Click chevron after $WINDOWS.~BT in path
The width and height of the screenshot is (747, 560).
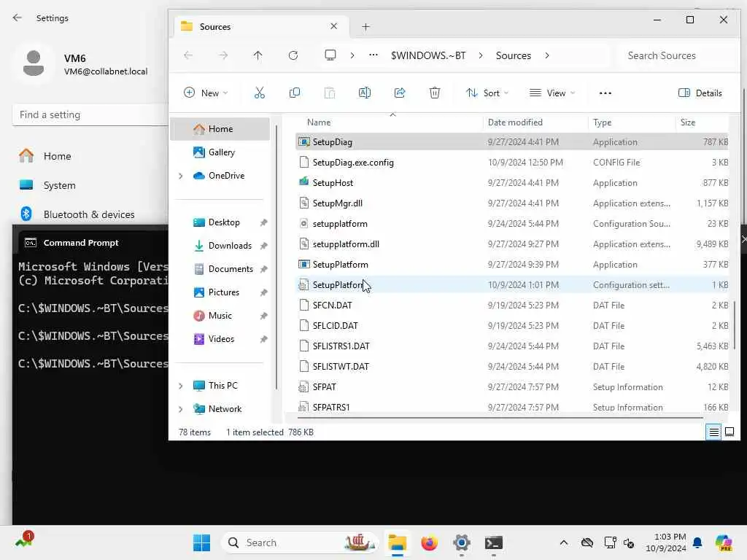[481, 55]
